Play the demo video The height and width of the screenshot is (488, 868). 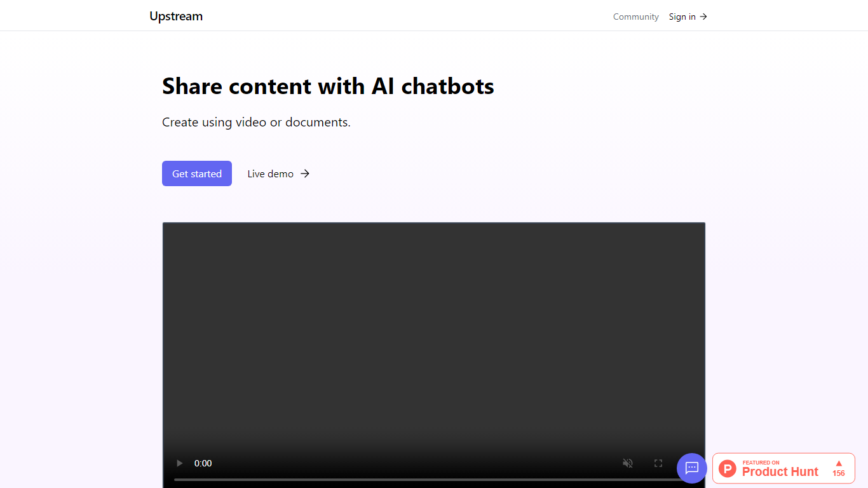(180, 463)
